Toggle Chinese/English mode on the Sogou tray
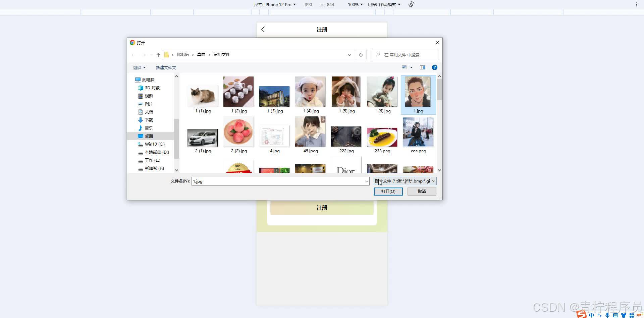This screenshot has width=644, height=318. pyautogui.click(x=591, y=315)
